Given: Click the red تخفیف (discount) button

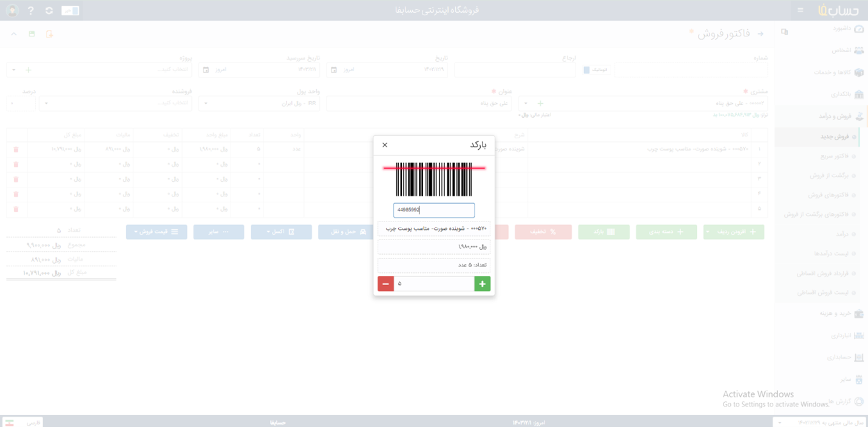Looking at the screenshot, I should point(543,232).
